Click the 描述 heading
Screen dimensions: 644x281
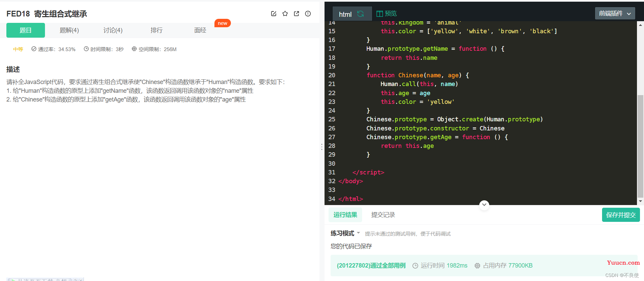pyautogui.click(x=13, y=69)
